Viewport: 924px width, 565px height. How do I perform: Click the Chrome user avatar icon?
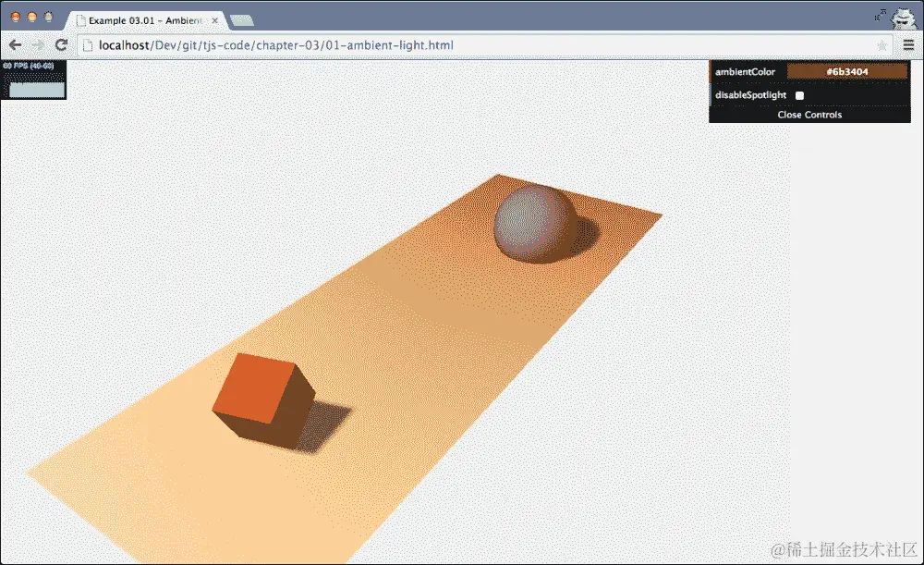904,18
